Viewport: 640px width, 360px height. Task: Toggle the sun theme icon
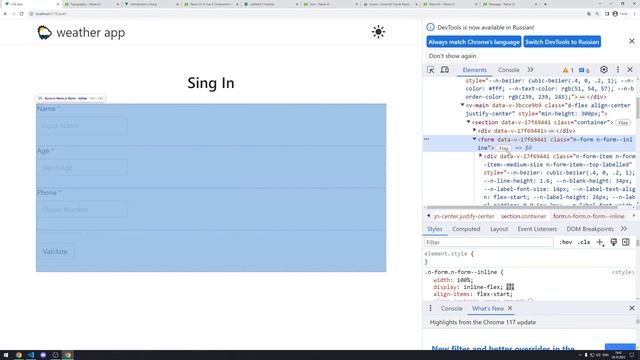coord(378,32)
